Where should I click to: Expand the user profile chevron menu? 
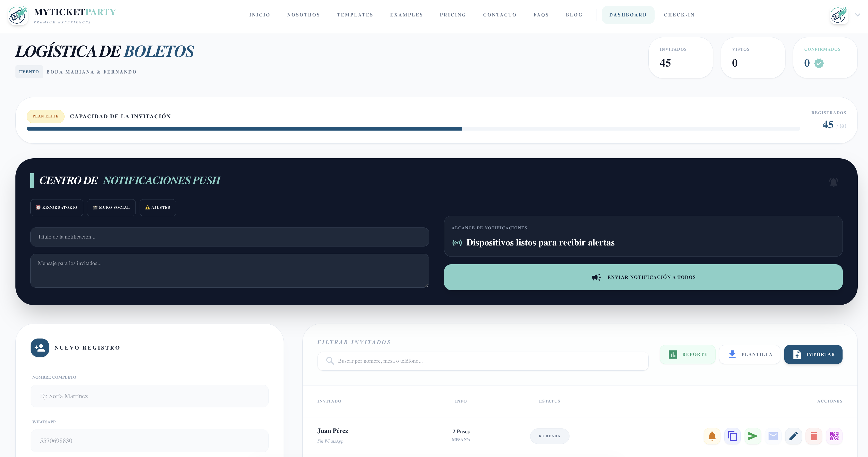(857, 15)
